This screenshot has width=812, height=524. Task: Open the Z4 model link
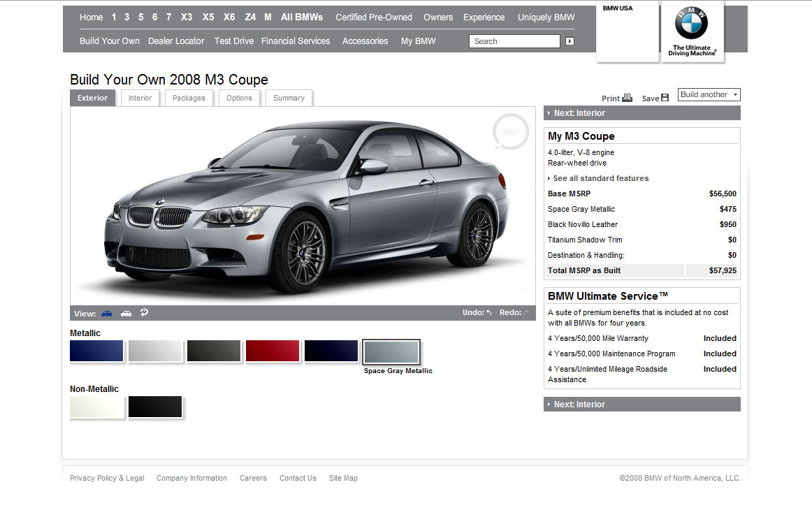[250, 17]
